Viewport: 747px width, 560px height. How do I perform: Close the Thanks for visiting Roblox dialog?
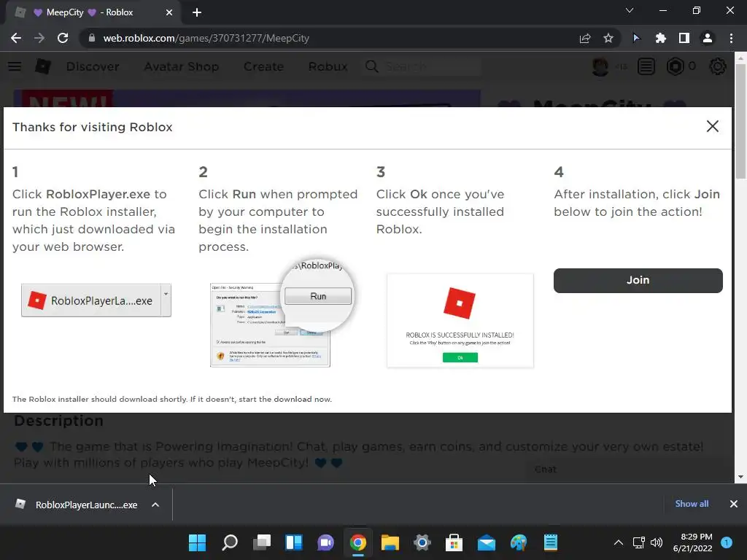tap(712, 126)
